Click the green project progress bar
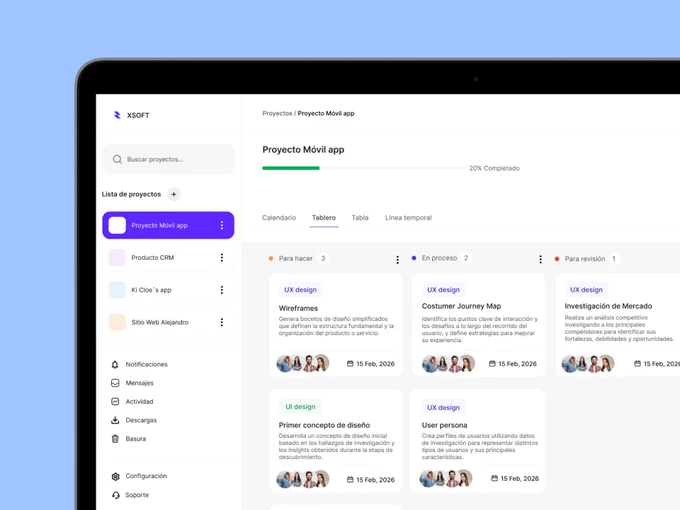 (x=291, y=168)
